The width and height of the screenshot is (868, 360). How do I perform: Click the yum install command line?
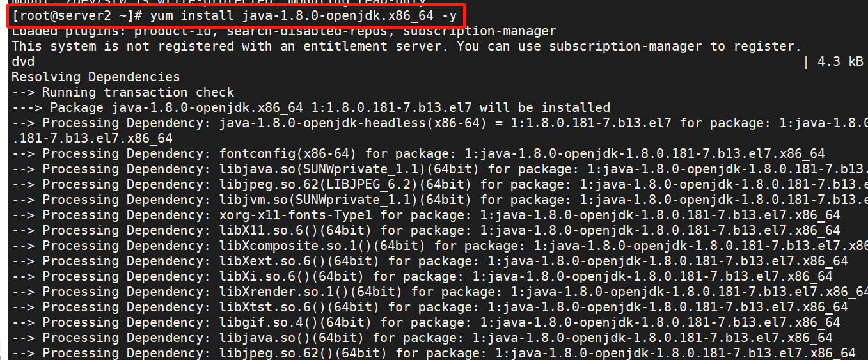[234, 16]
